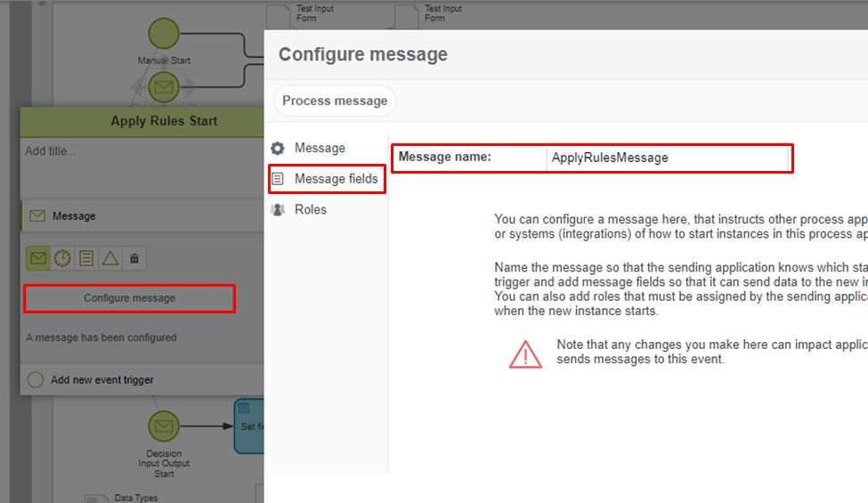This screenshot has height=503, width=868.
Task: Click the Process message pill button
Action: tap(335, 101)
